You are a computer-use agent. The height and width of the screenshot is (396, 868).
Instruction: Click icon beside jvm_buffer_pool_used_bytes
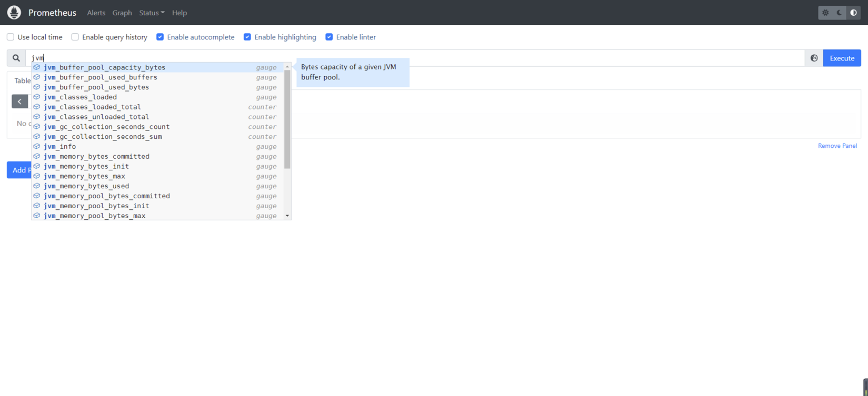[x=37, y=87]
